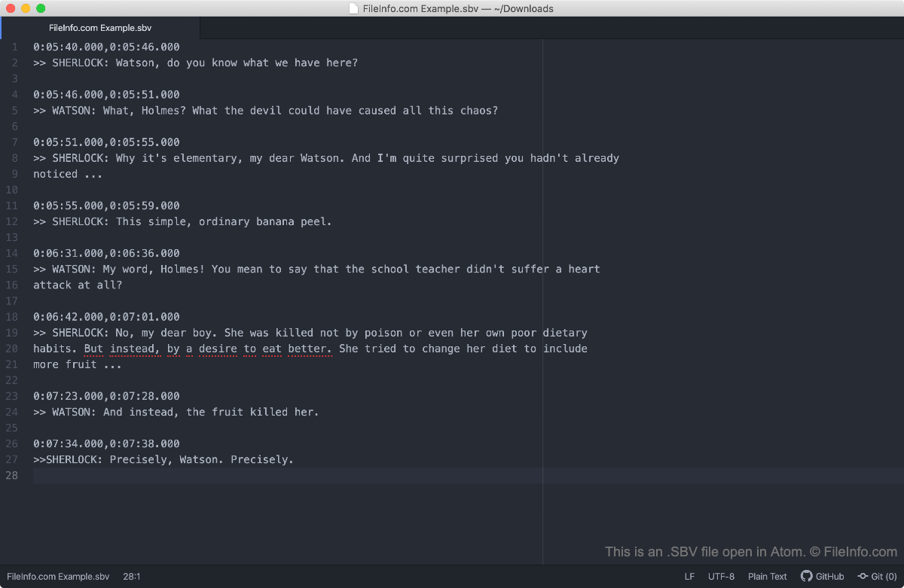Click the document proxy icon in the title bar

(355, 8)
